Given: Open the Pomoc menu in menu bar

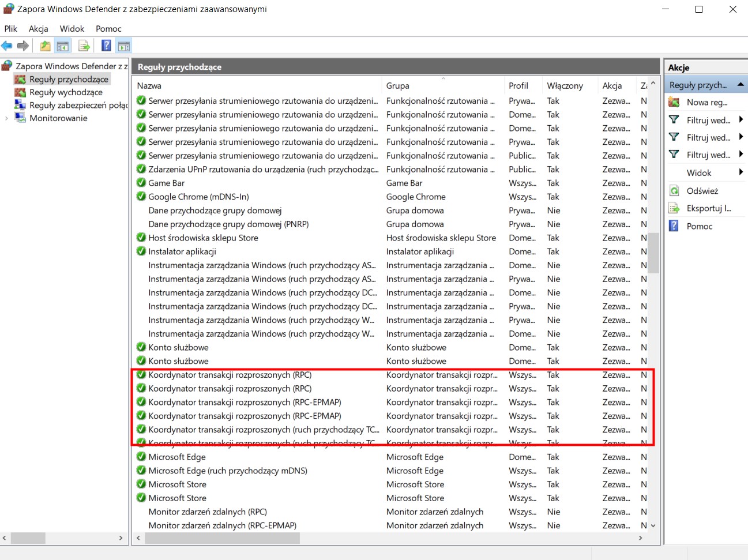Looking at the screenshot, I should click(108, 28).
